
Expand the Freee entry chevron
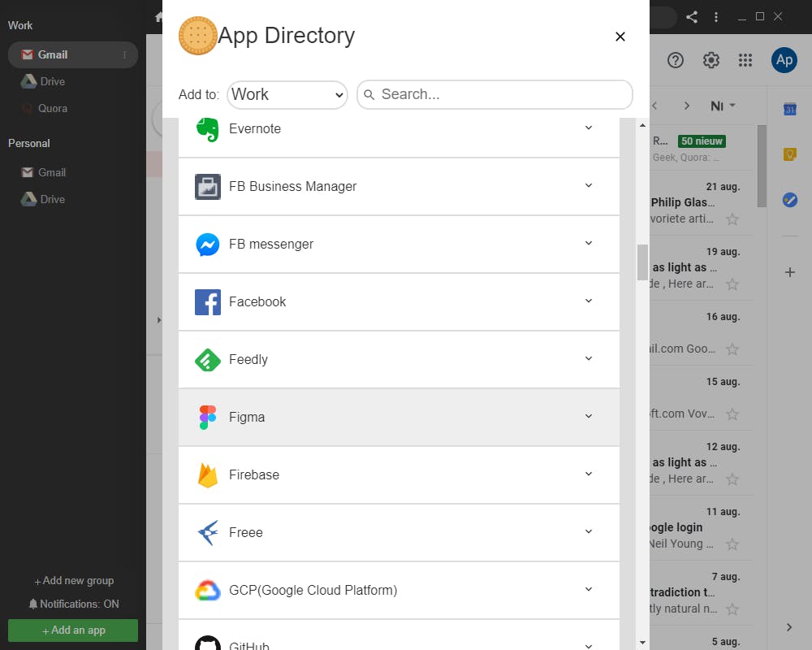pos(588,532)
